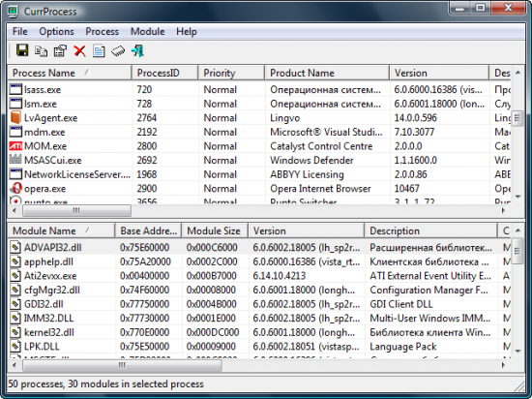Click the ABBYY Licensing product name
This screenshot has width=532, height=399.
[x=307, y=174]
